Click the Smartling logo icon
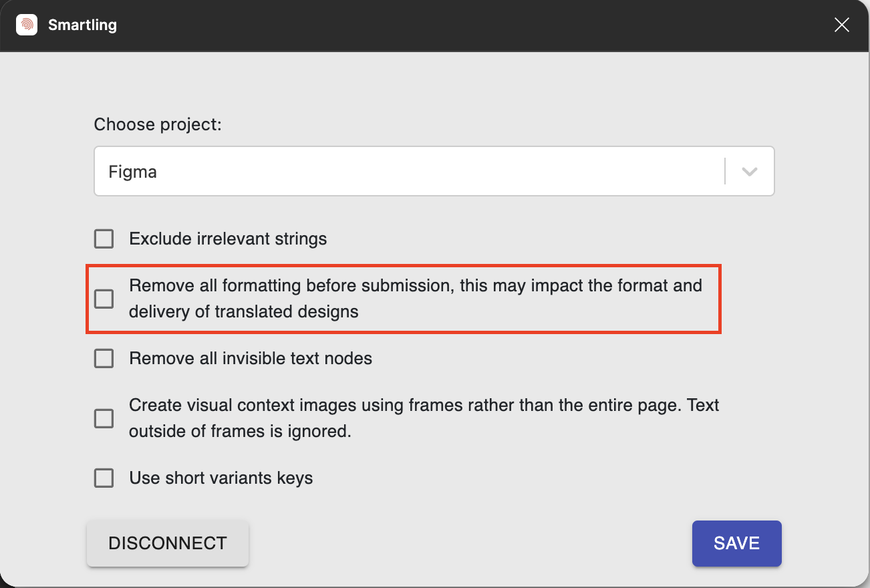Image resolution: width=870 pixels, height=588 pixels. 26,25
